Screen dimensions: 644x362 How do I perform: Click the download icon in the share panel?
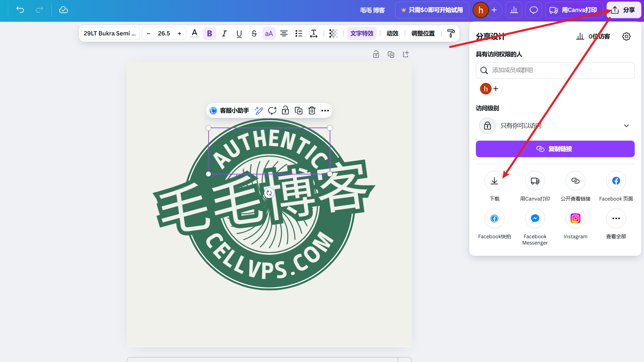[494, 181]
